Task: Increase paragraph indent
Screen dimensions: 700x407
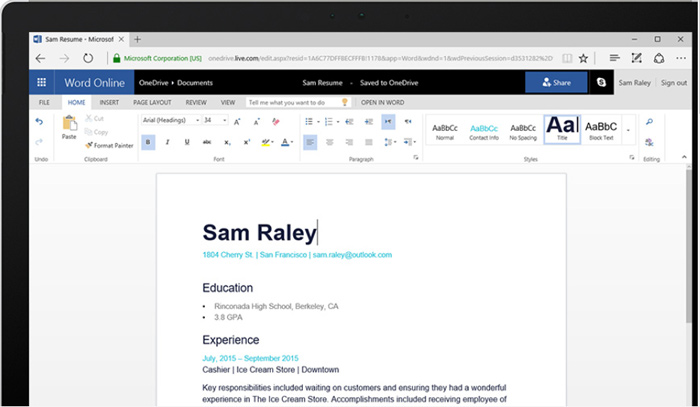Action: pyautogui.click(x=369, y=121)
